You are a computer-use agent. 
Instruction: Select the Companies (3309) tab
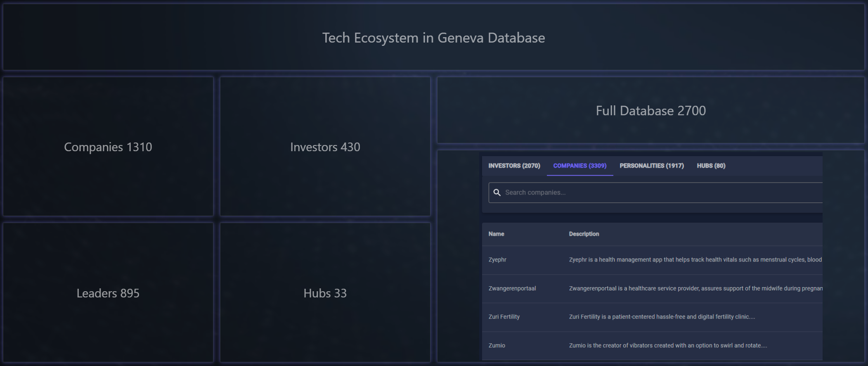[x=579, y=166]
